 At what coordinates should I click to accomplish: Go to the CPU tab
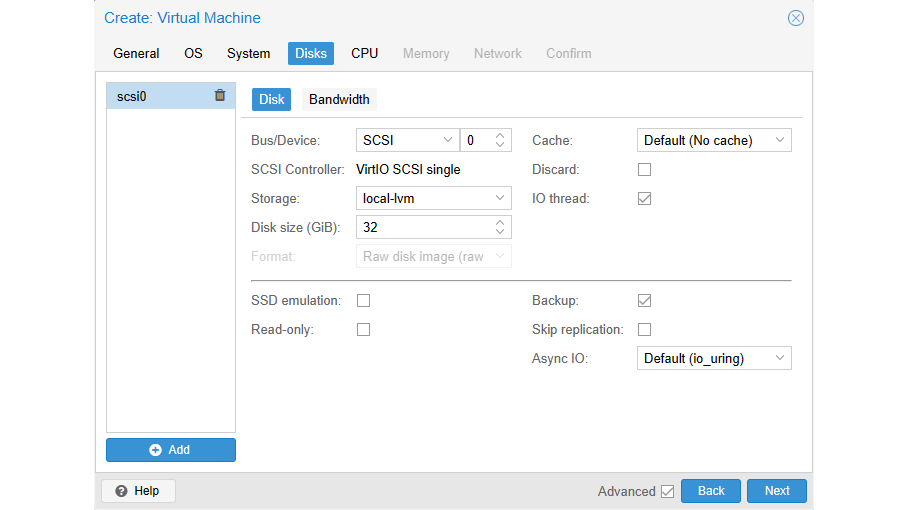[364, 53]
